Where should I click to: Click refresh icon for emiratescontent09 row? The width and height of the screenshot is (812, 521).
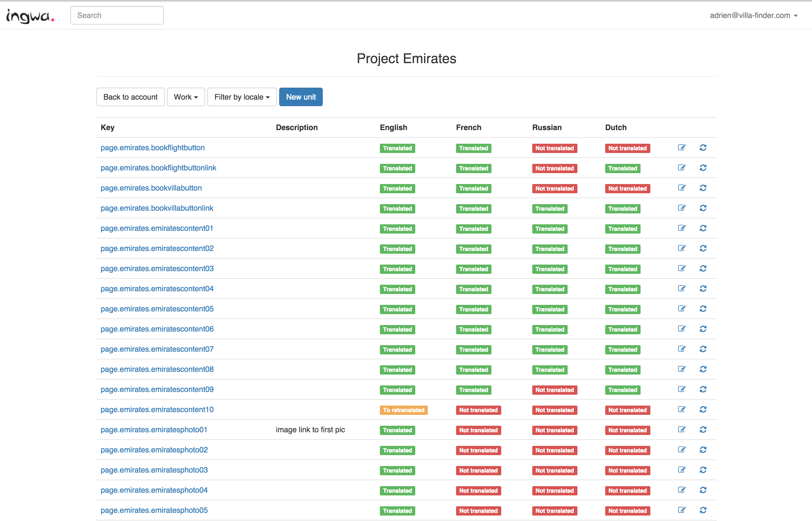[703, 390]
